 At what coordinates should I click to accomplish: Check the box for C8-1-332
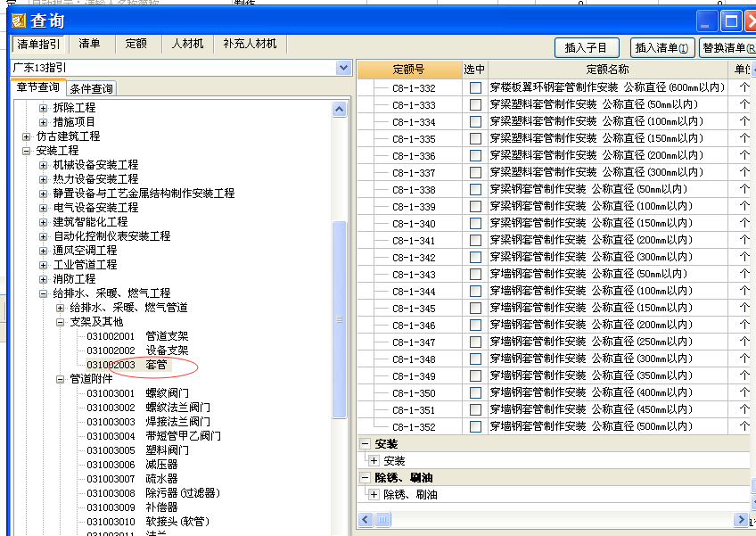(475, 87)
